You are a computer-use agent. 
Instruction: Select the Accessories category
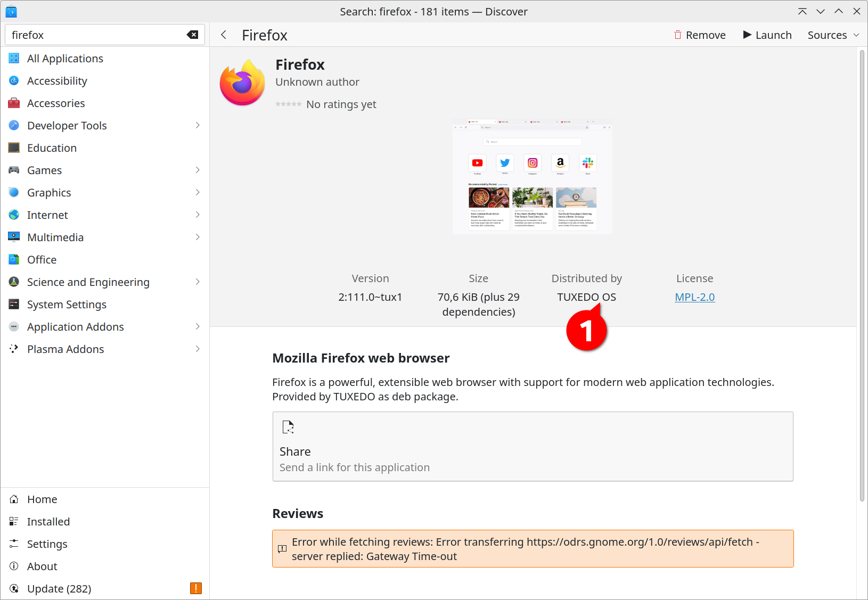point(105,103)
